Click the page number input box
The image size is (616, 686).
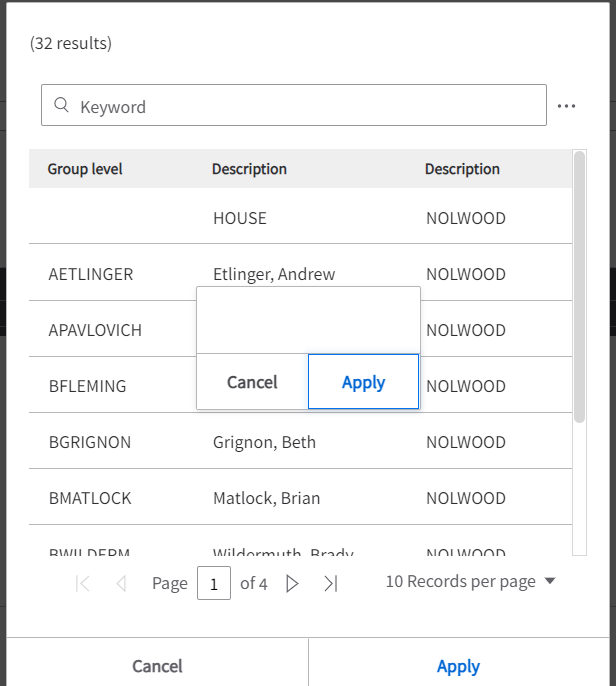214,583
